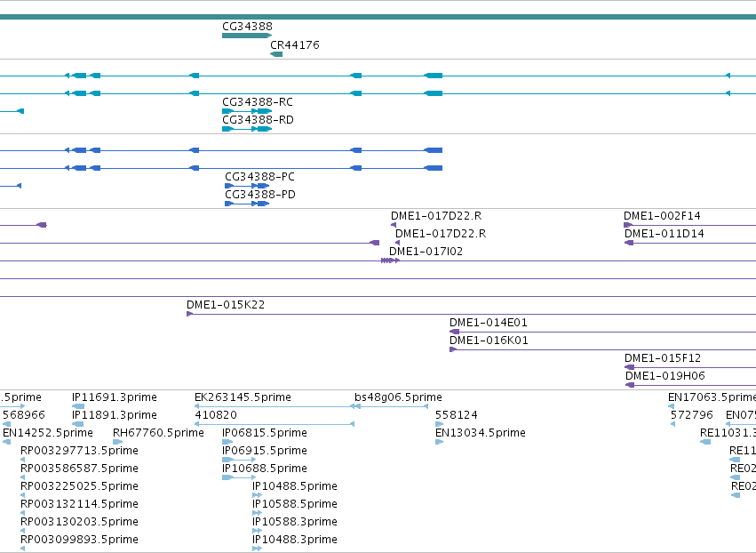
Task: Select the RP003297713.5prime EST label
Action: click(79, 451)
